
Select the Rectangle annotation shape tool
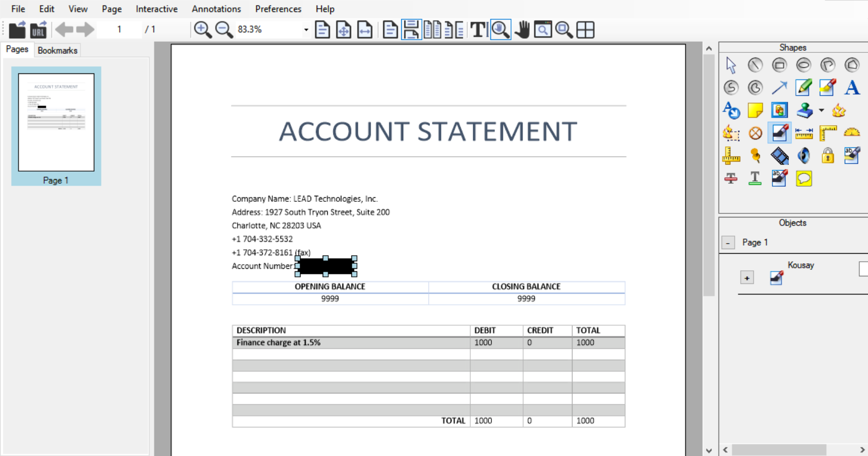779,65
